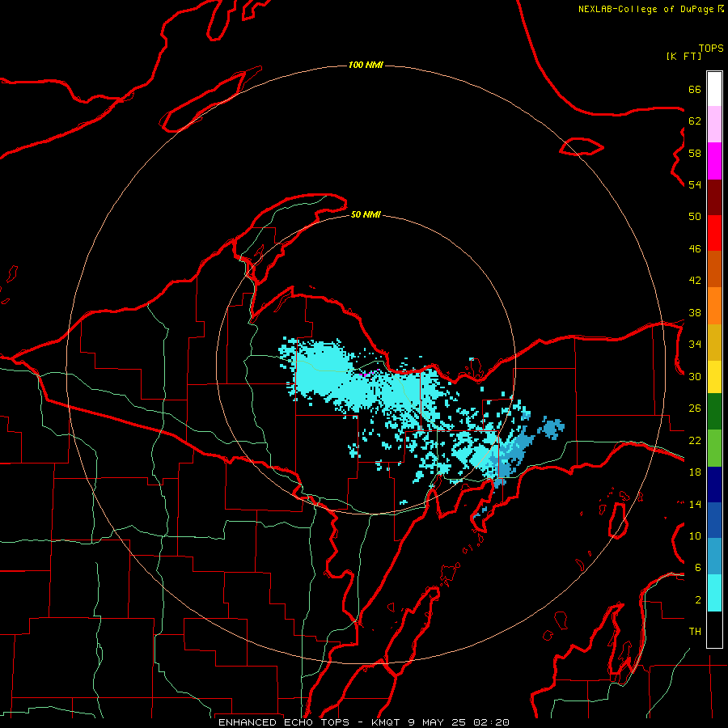728x728 pixels.
Task: Click the 22 legend value
Action: [695, 440]
